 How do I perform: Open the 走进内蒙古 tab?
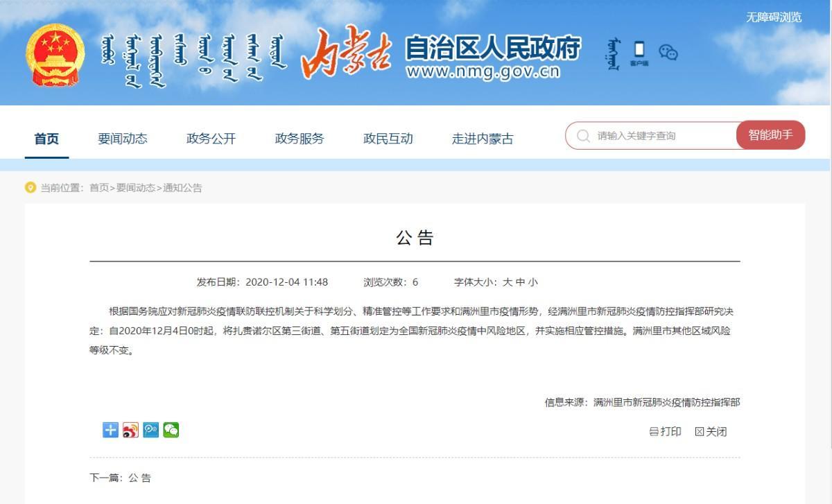(x=483, y=139)
